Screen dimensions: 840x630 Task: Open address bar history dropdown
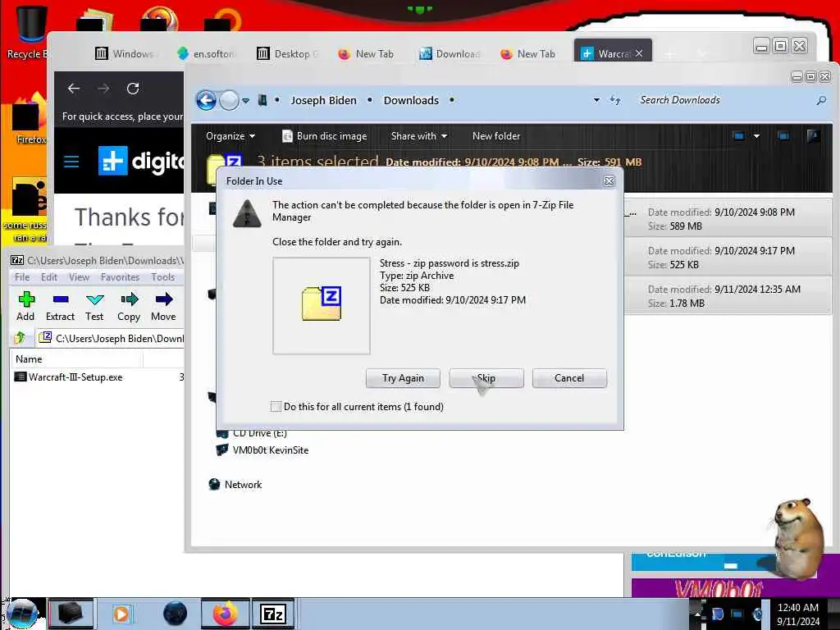click(596, 100)
